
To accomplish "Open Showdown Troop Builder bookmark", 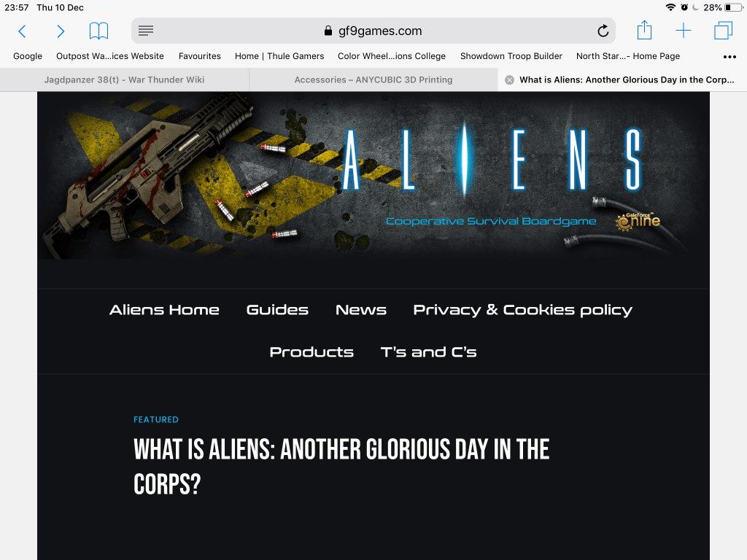I will (511, 56).
